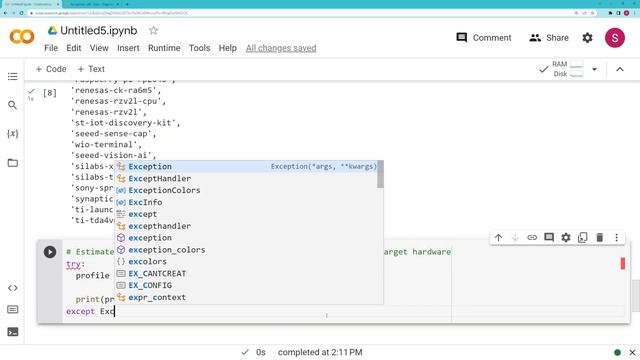Select ExceptHandler autocomplete suggestion
This screenshot has height=360, width=640.
pos(246,178)
